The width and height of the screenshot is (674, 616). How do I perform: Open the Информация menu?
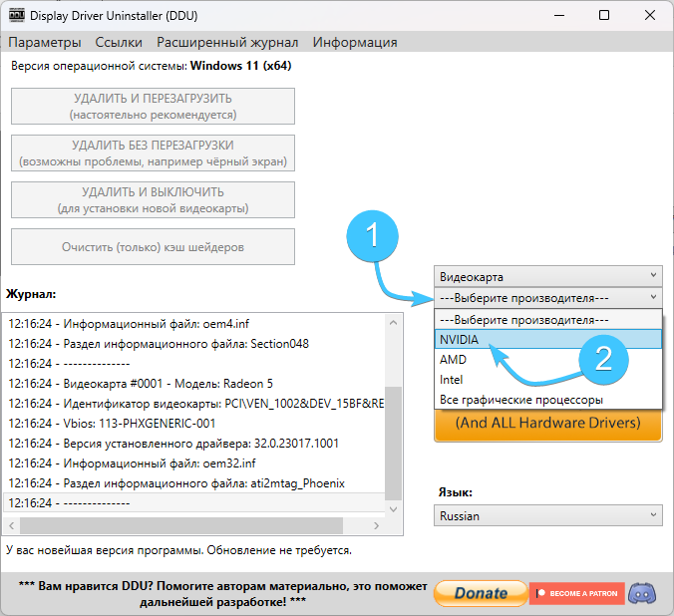point(355,42)
